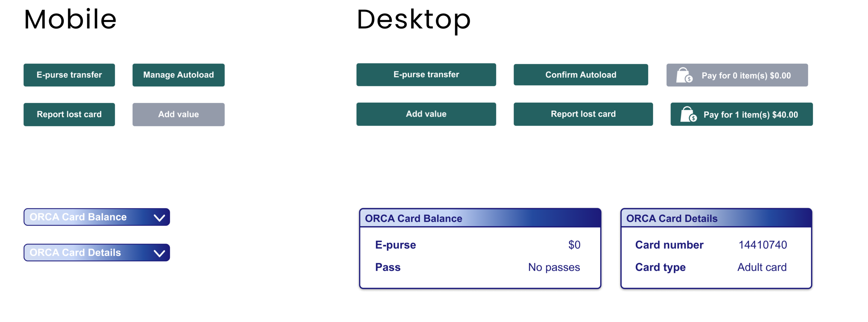Viewport: 868px width, 322px height.
Task: Click the card number 14410740
Action: (762, 245)
